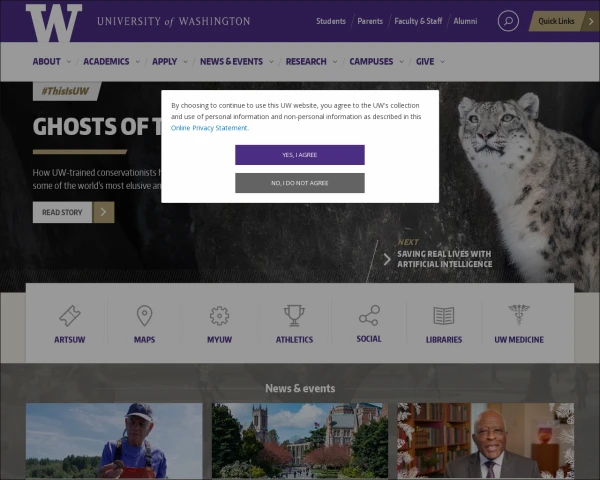Click the Social share icon
This screenshot has width=600, height=480.
click(x=369, y=315)
